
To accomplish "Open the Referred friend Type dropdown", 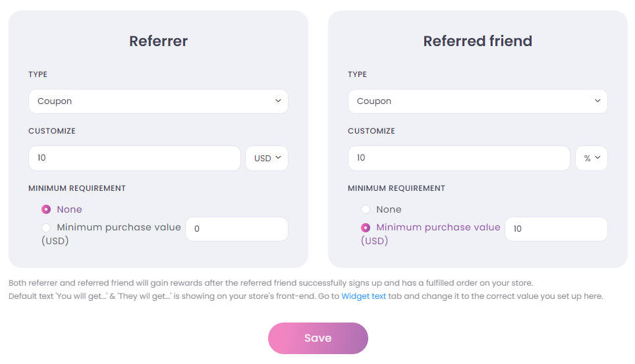I will pyautogui.click(x=478, y=101).
